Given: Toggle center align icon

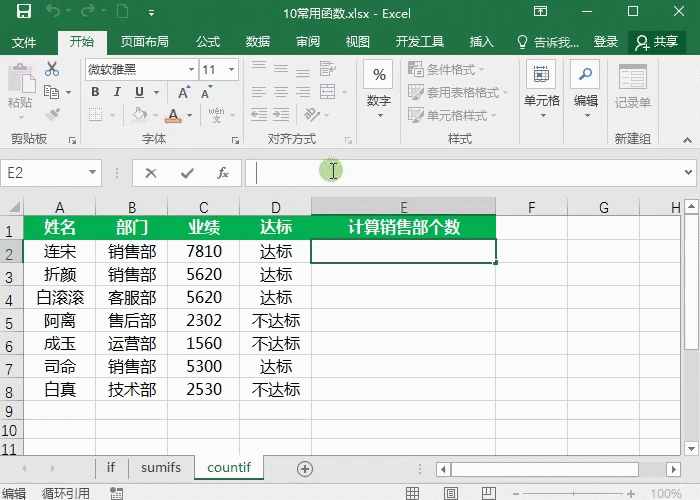Looking at the screenshot, I should click(281, 92).
